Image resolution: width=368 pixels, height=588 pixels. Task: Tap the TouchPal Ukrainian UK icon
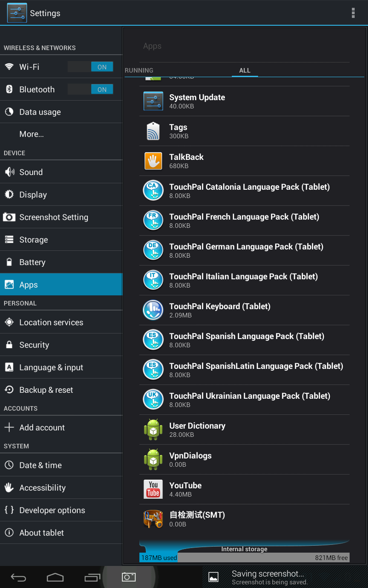[x=153, y=400]
